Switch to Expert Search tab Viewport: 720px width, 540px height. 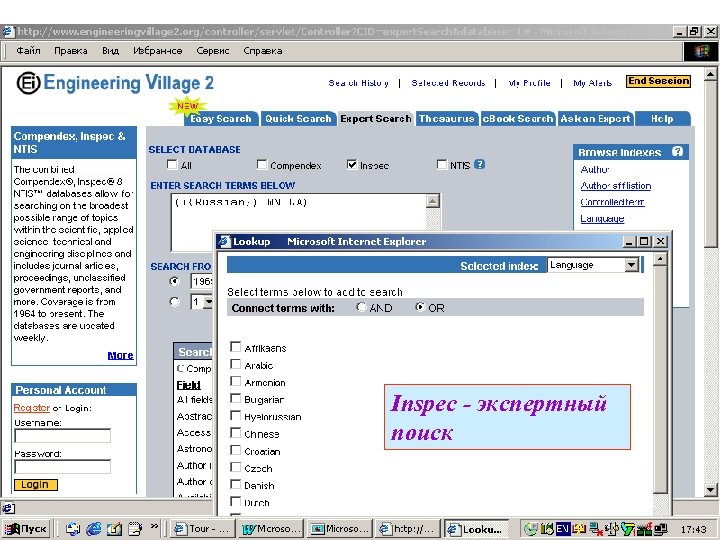[x=376, y=119]
